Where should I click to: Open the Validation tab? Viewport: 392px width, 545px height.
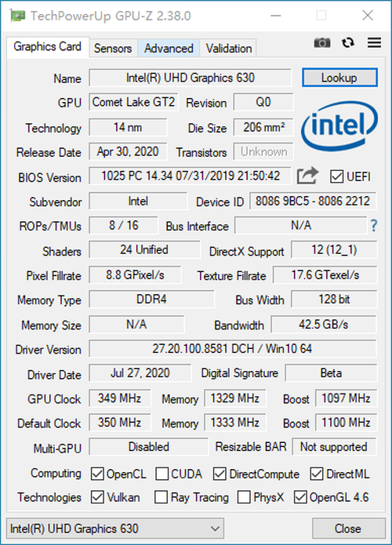click(x=229, y=48)
